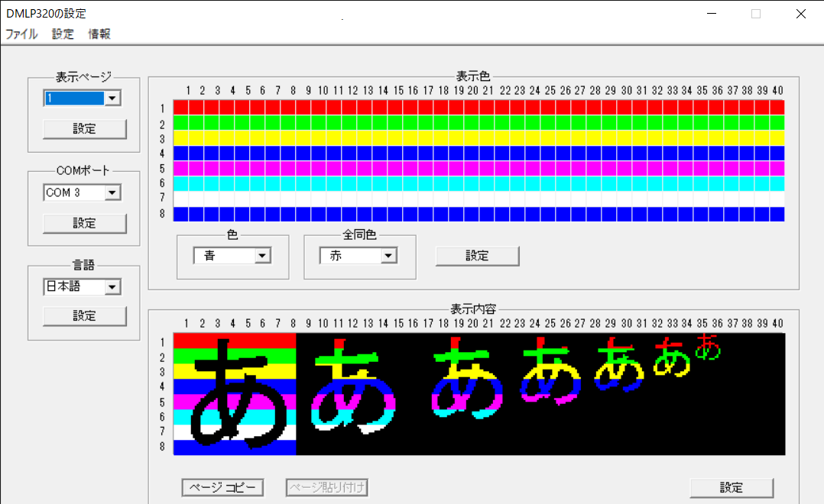Open the ファイル menu

[x=21, y=34]
